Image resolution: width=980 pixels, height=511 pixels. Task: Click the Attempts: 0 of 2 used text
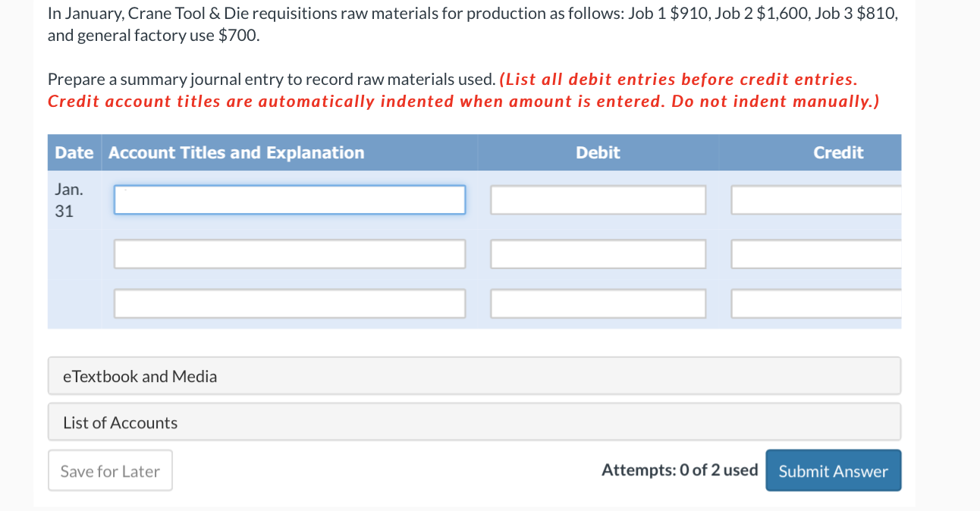tap(680, 470)
